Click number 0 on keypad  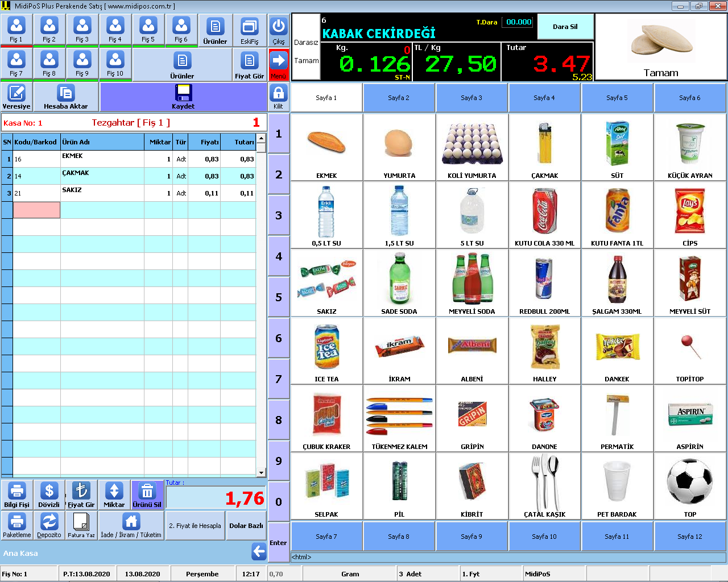coord(279,502)
